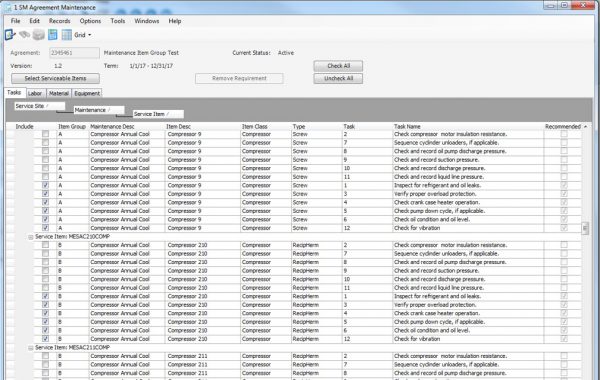This screenshot has width=600, height=380.
Task: Click the Maintenance grouping chip
Action: (99, 110)
